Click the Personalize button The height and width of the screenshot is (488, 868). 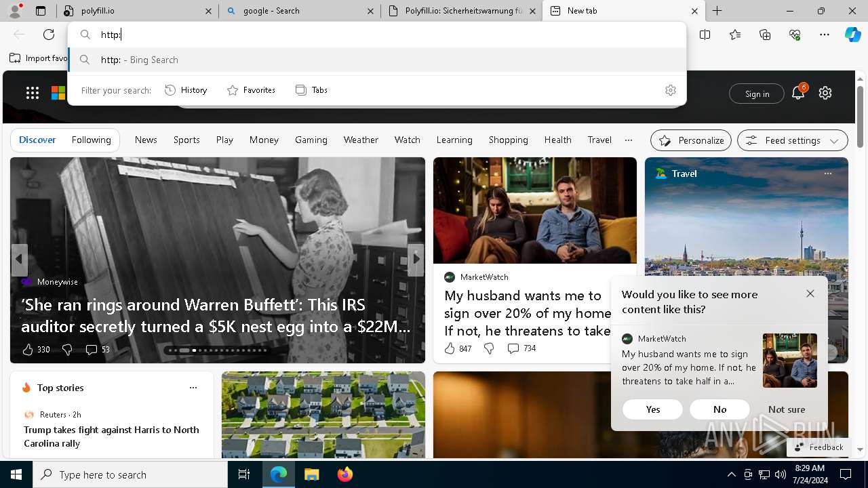coord(691,140)
